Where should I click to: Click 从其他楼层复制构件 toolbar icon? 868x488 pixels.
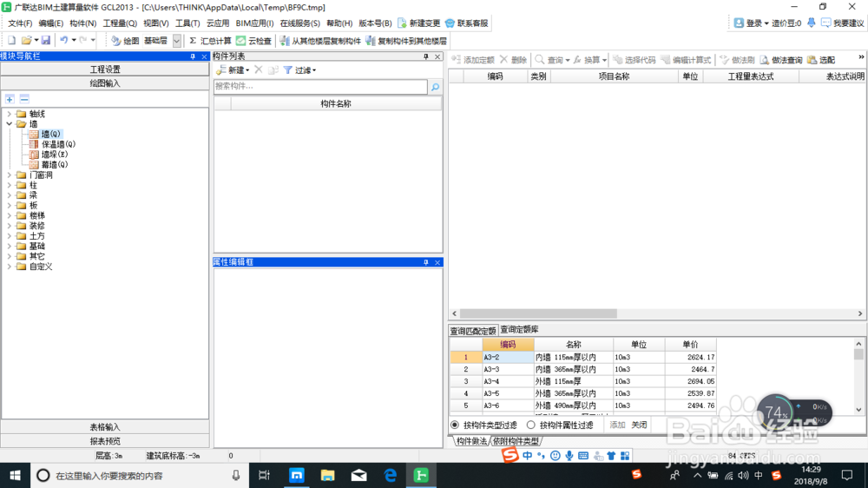coord(284,41)
